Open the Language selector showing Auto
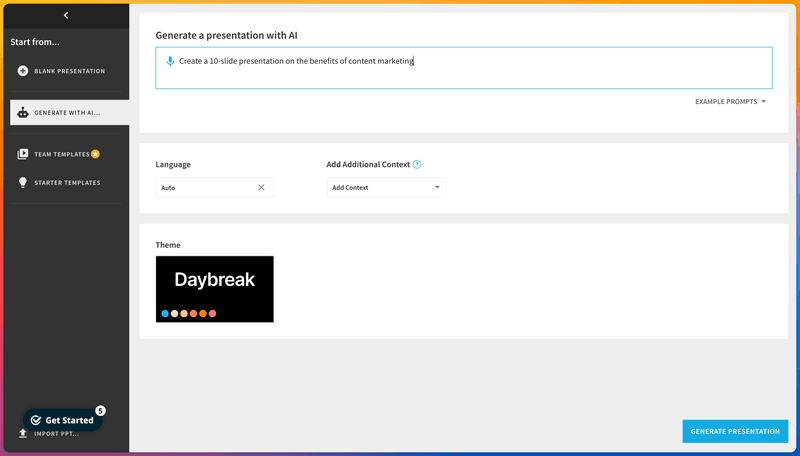This screenshot has height=456, width=800. click(x=214, y=188)
